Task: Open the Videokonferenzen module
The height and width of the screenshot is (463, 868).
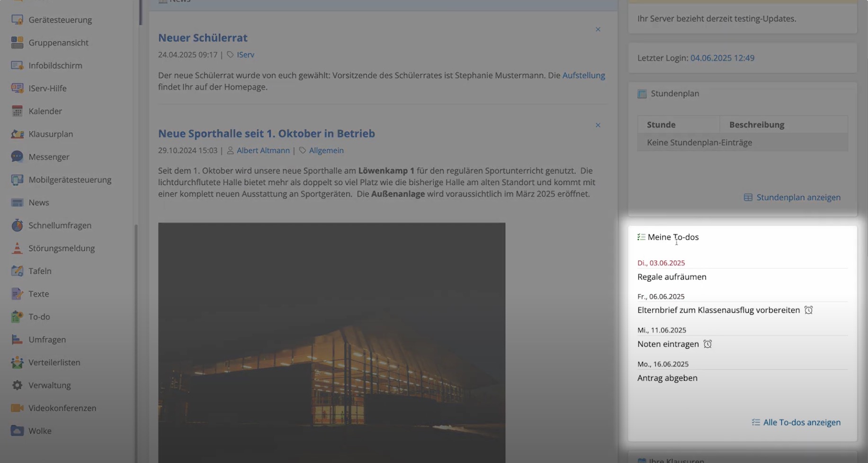Action: point(62,408)
